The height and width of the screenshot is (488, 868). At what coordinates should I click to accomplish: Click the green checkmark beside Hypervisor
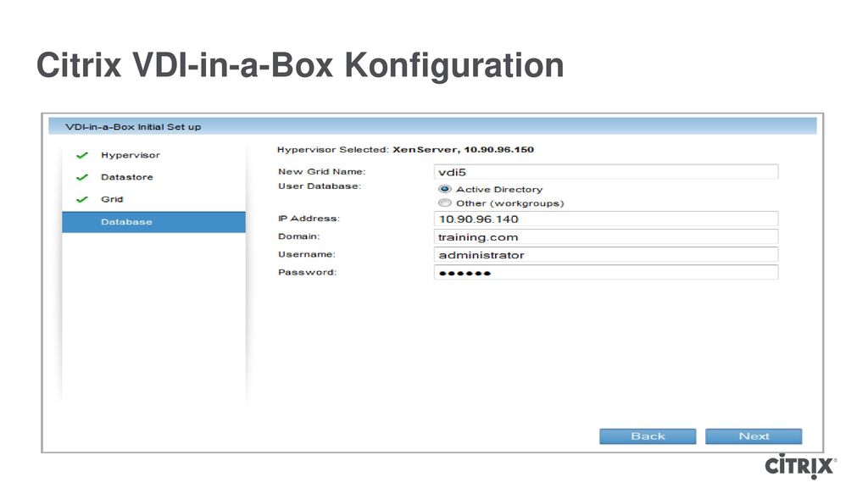tap(82, 156)
